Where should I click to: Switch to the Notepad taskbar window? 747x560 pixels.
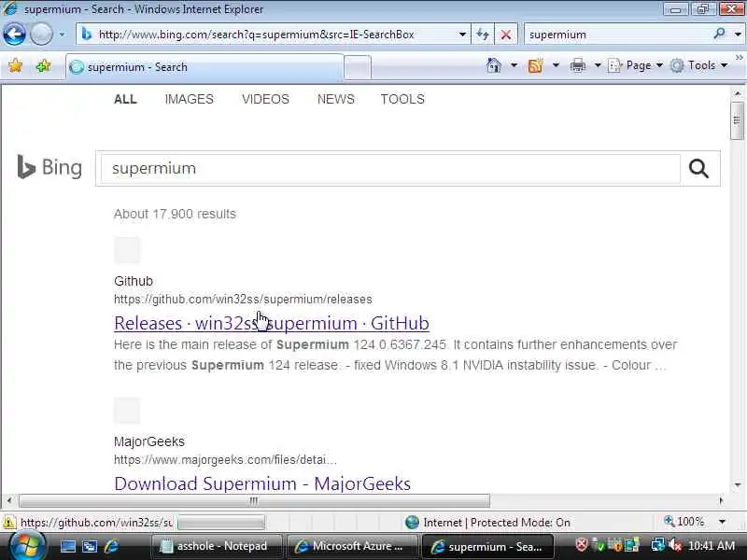217,546
